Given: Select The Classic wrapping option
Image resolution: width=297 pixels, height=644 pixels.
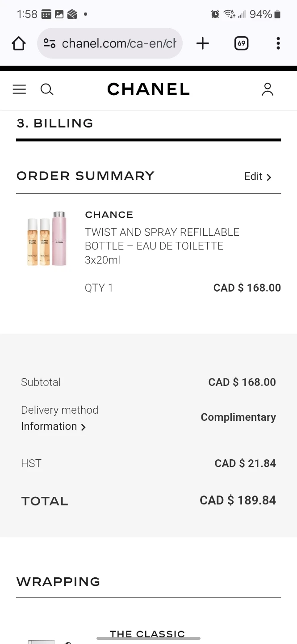Looking at the screenshot, I should click(147, 634).
